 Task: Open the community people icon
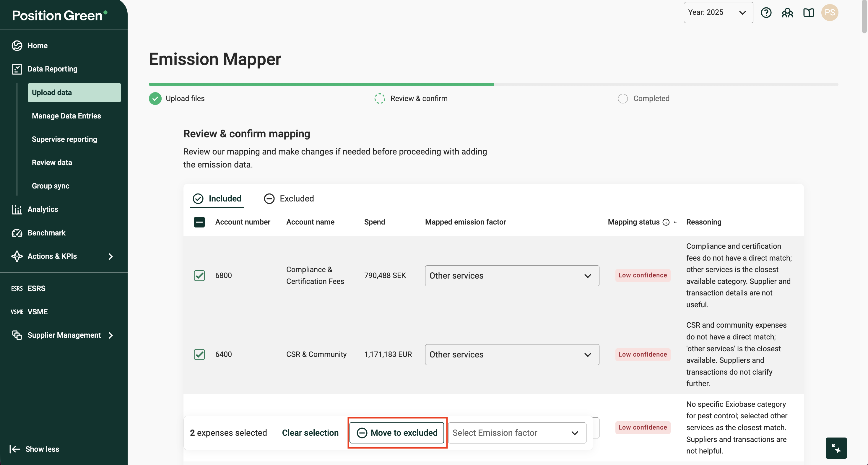pyautogui.click(x=787, y=13)
